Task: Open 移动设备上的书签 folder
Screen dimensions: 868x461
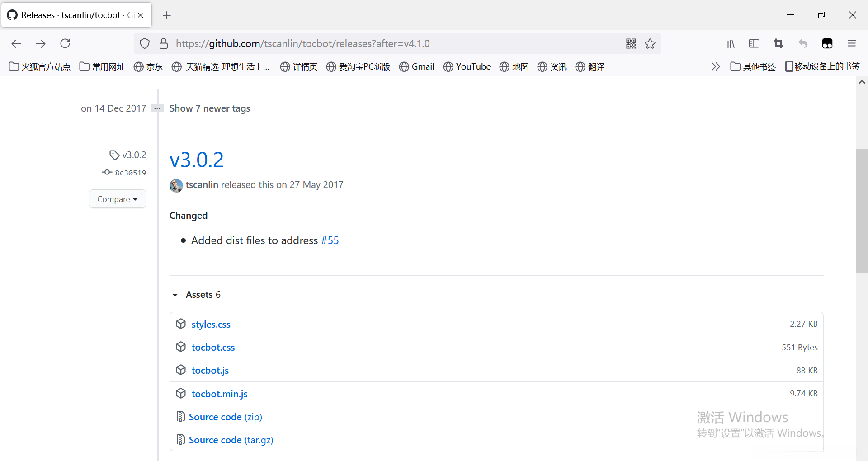Action: tap(822, 67)
